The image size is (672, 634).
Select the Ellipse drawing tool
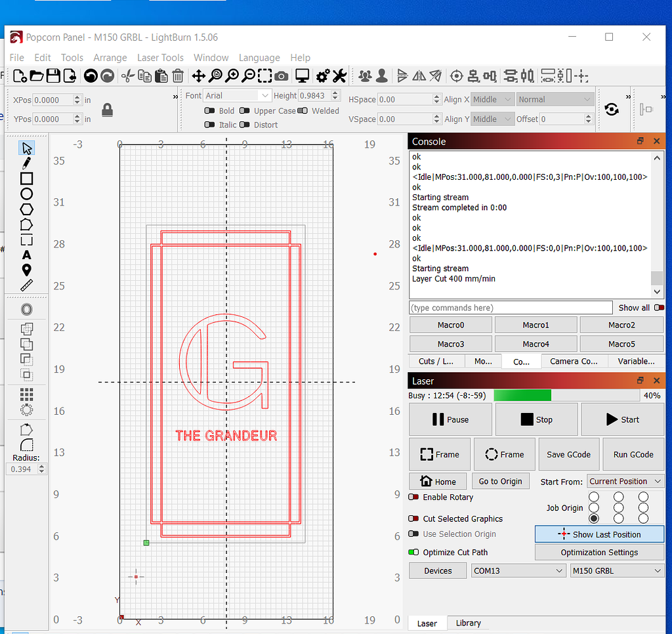pos(26,194)
